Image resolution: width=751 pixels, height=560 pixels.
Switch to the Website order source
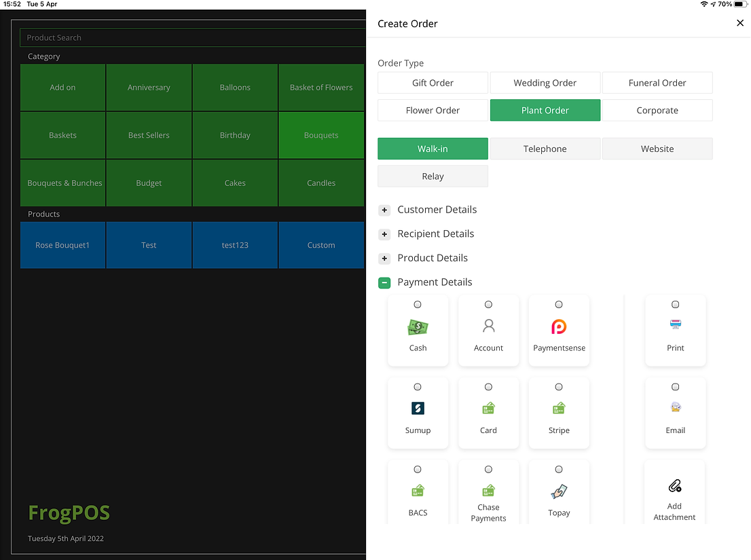(657, 149)
